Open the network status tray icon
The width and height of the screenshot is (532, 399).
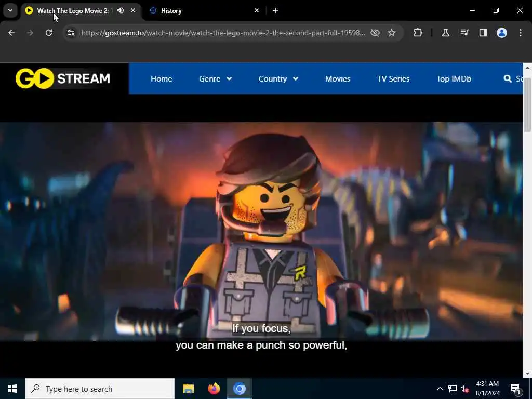tap(453, 389)
